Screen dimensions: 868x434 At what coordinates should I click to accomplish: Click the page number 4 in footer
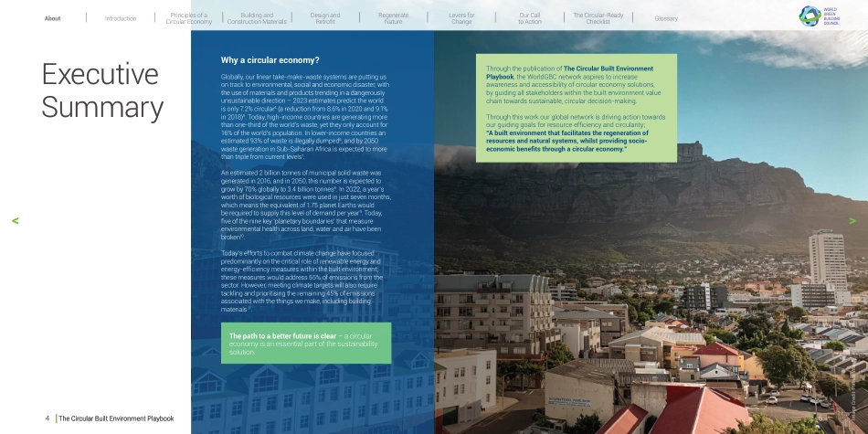pyautogui.click(x=48, y=418)
